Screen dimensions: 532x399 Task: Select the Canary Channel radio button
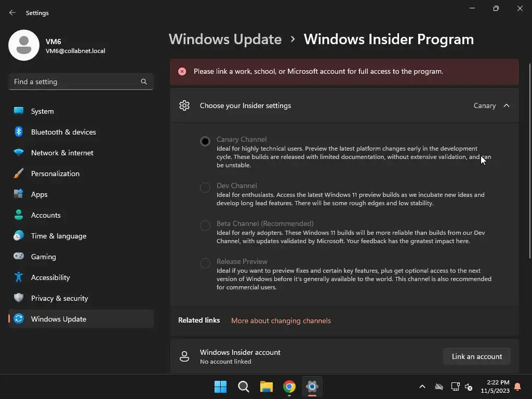pyautogui.click(x=205, y=141)
